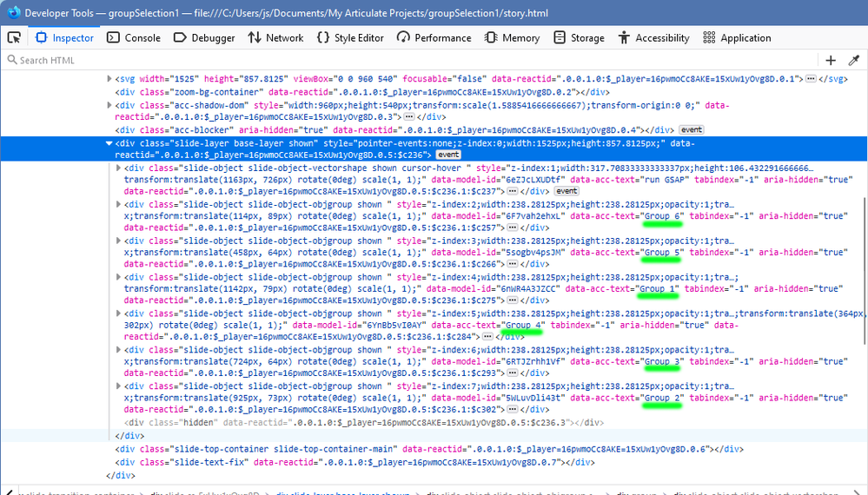Click the "Group 6" attribute value
The width and height of the screenshot is (868, 495).
[x=663, y=216]
